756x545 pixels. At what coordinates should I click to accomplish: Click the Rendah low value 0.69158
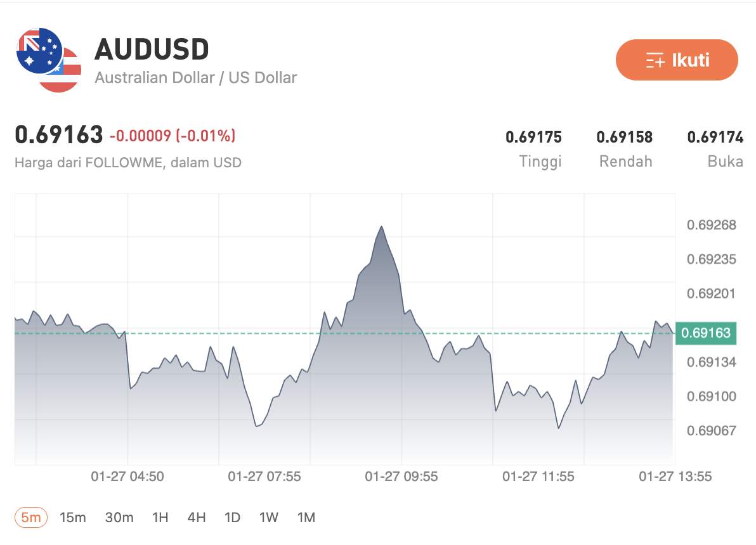click(625, 137)
